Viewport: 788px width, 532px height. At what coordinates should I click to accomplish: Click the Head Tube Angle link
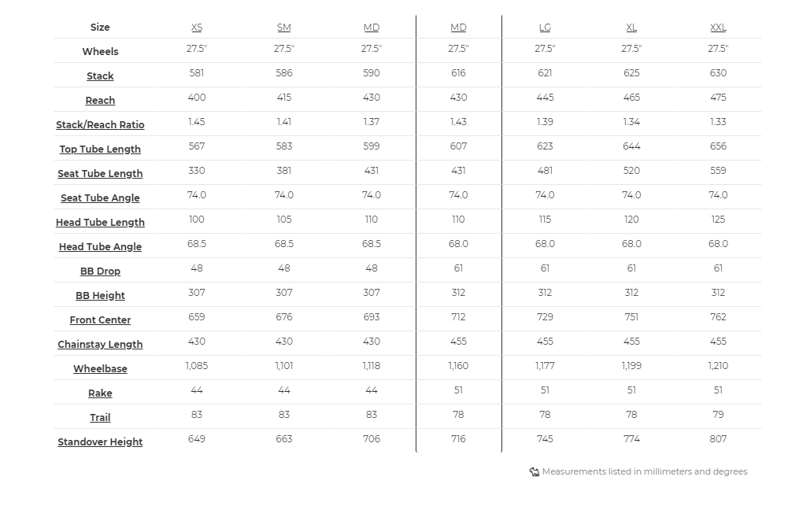[100, 247]
